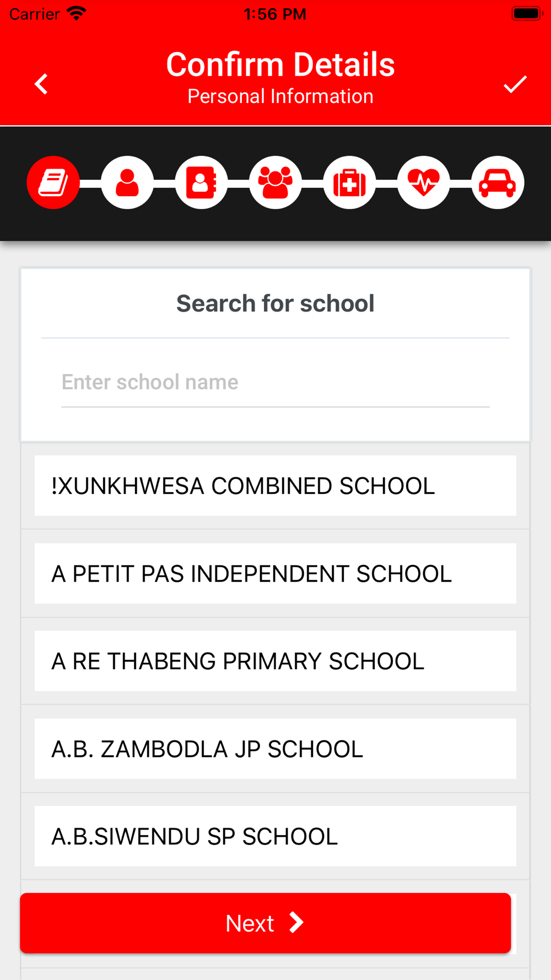Open the medical kit step icon
551x980 pixels.
point(349,182)
